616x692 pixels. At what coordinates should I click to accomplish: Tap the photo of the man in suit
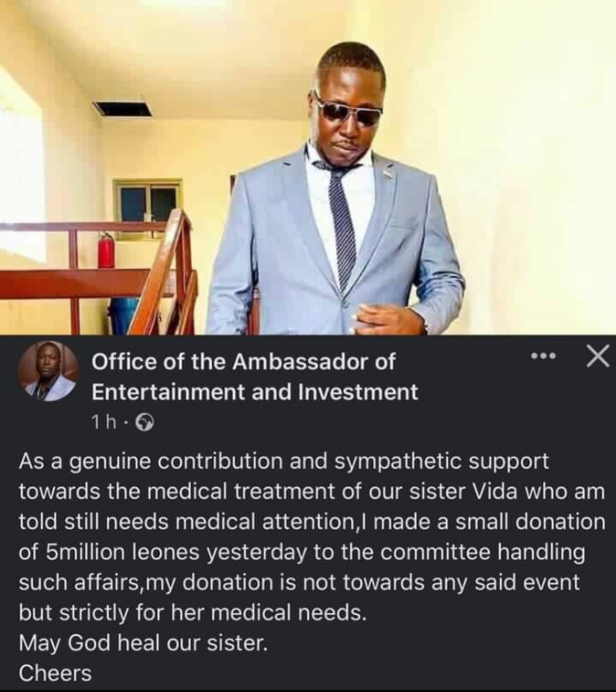[x=308, y=167]
